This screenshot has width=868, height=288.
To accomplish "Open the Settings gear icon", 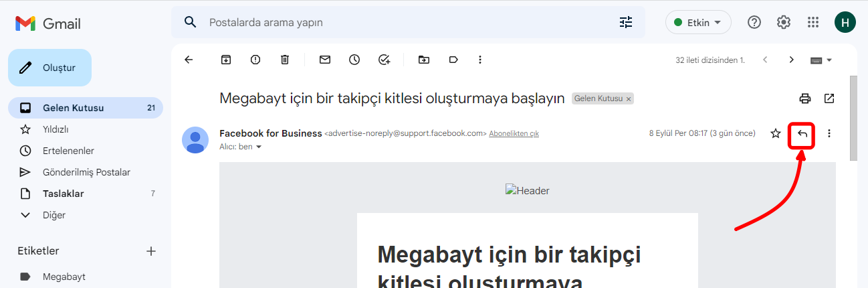I will [x=784, y=22].
